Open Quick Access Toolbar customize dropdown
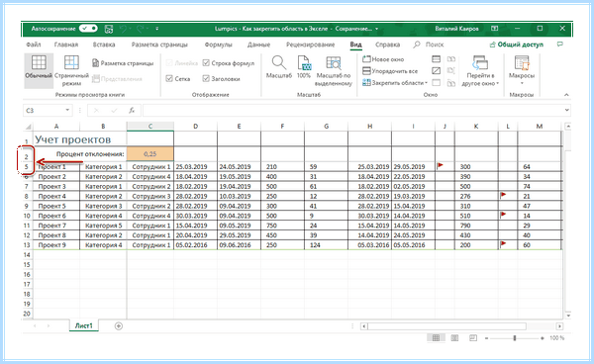The width and height of the screenshot is (594, 364). [x=156, y=29]
